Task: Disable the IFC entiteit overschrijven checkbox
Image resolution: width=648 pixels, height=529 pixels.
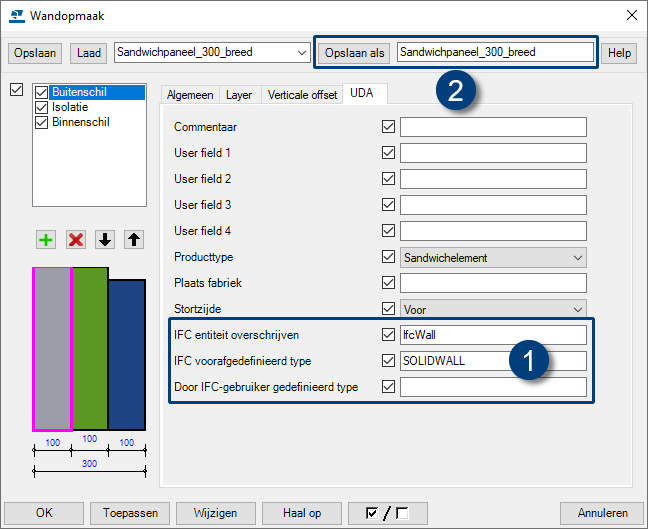Action: pos(388,335)
